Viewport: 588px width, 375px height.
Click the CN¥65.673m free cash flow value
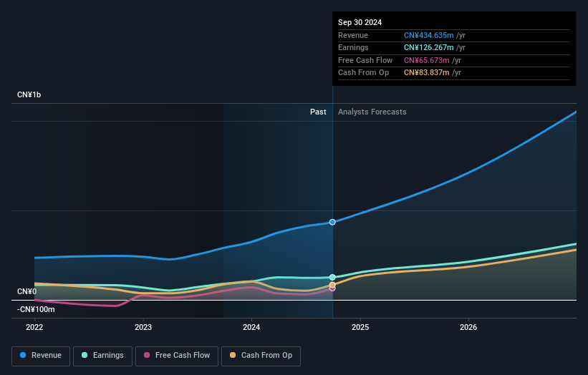tap(426, 60)
